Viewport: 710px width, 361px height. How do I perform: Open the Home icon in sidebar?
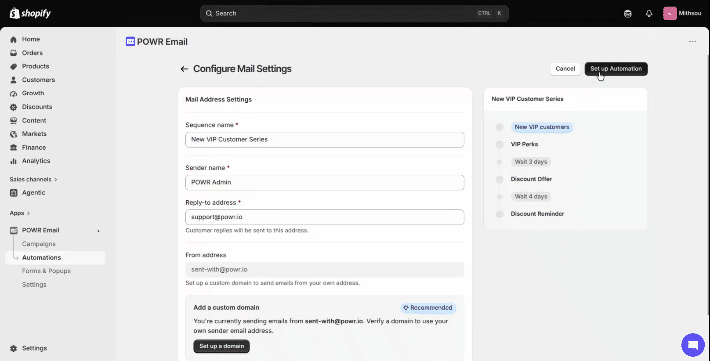[14, 39]
